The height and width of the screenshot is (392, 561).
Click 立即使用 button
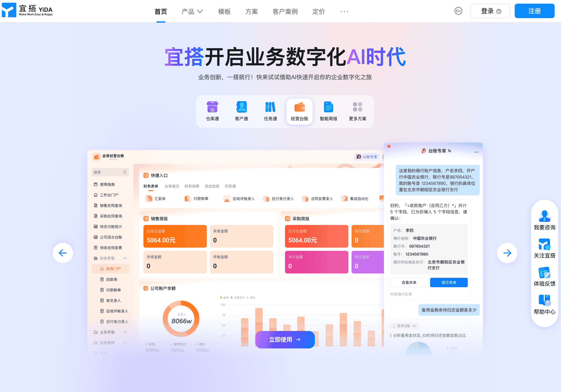[x=285, y=340]
